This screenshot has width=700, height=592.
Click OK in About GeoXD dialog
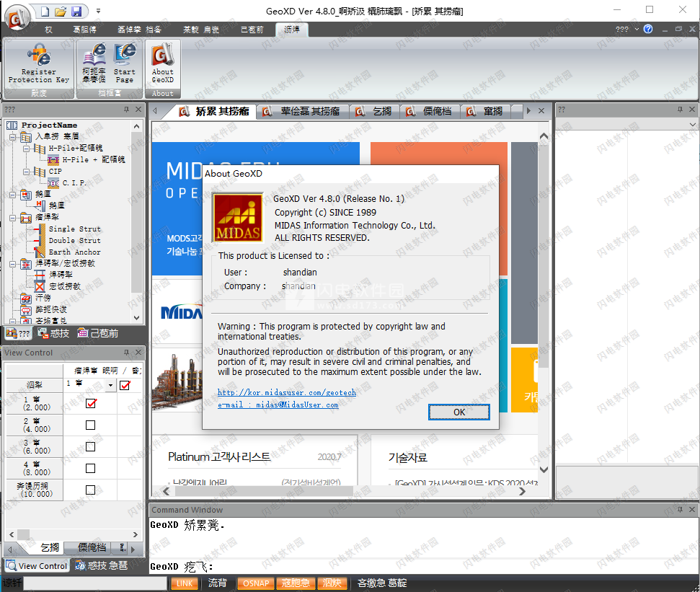point(459,412)
